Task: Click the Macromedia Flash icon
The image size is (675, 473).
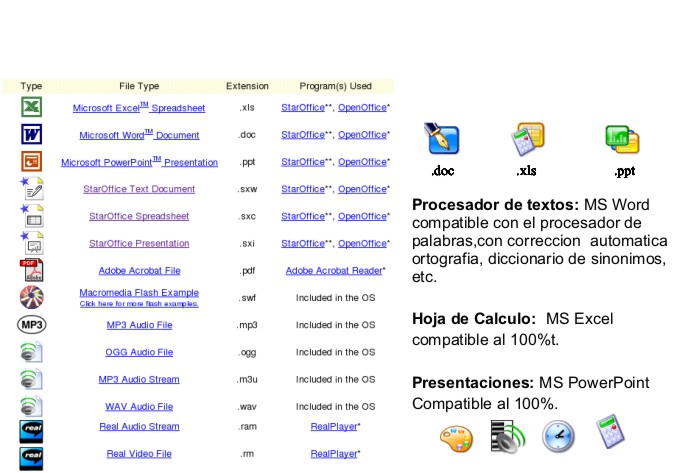Action: point(31,297)
